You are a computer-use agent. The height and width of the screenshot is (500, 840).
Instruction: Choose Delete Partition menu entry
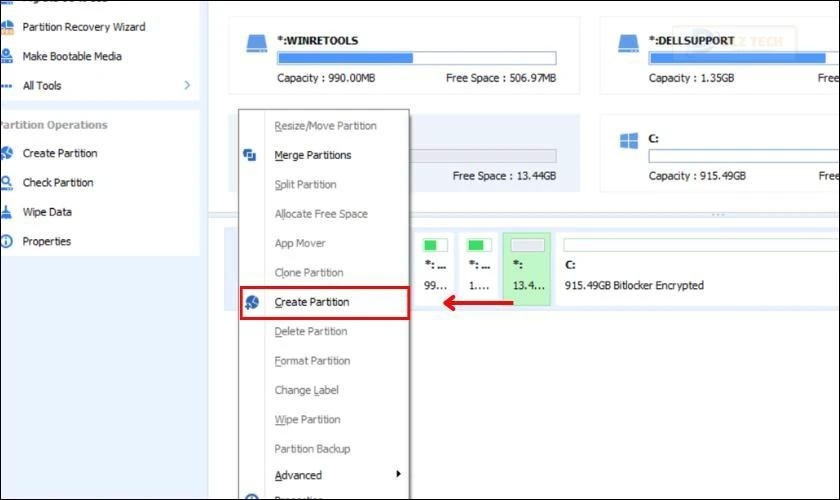[311, 332]
